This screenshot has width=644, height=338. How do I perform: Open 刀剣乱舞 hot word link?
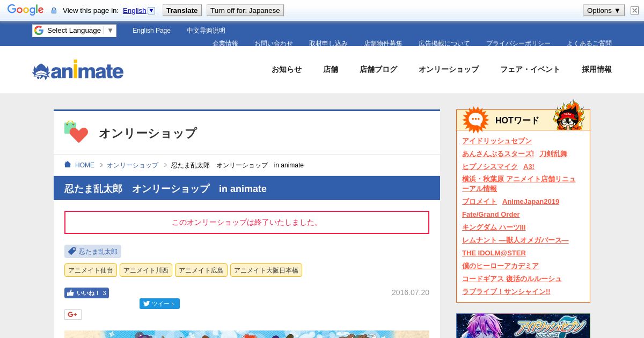(553, 153)
